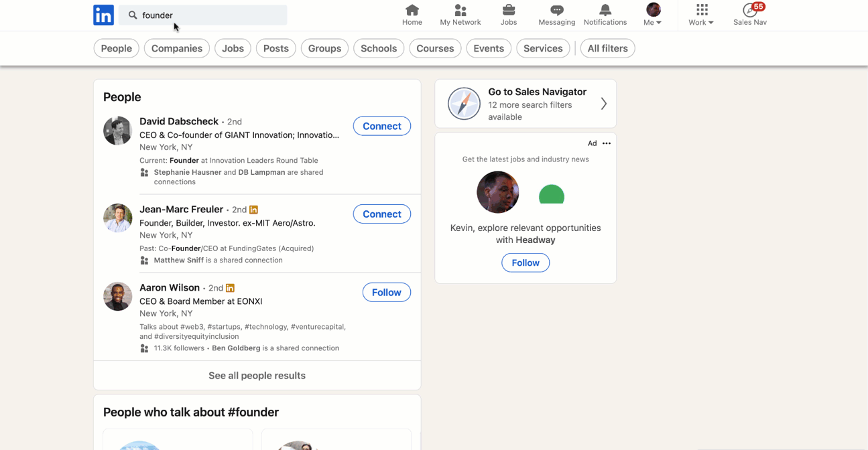Screen dimensions: 868x450
Task: Open David Dabscheck's profile name
Action: click(x=179, y=121)
